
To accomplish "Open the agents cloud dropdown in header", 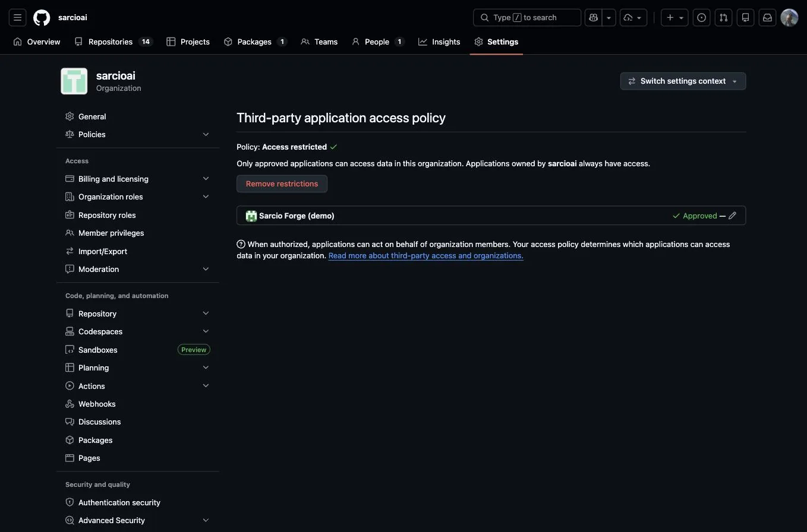I will pyautogui.click(x=633, y=18).
